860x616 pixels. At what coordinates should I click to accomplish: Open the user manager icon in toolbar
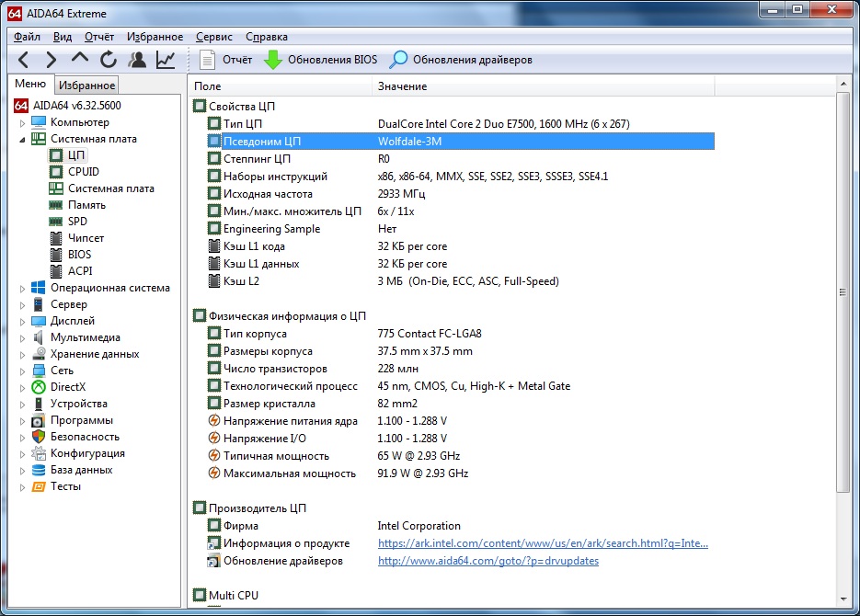point(137,59)
